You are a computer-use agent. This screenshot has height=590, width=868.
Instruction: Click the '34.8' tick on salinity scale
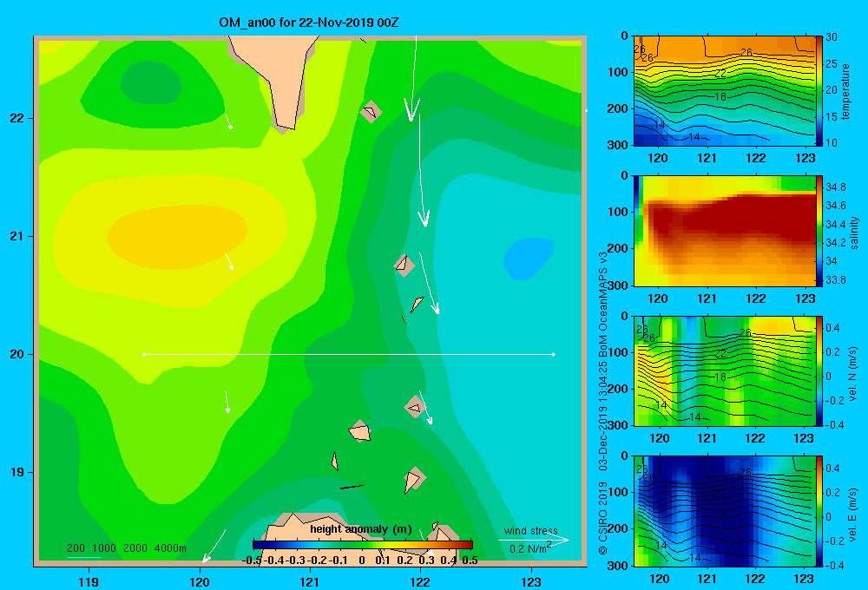(835, 187)
